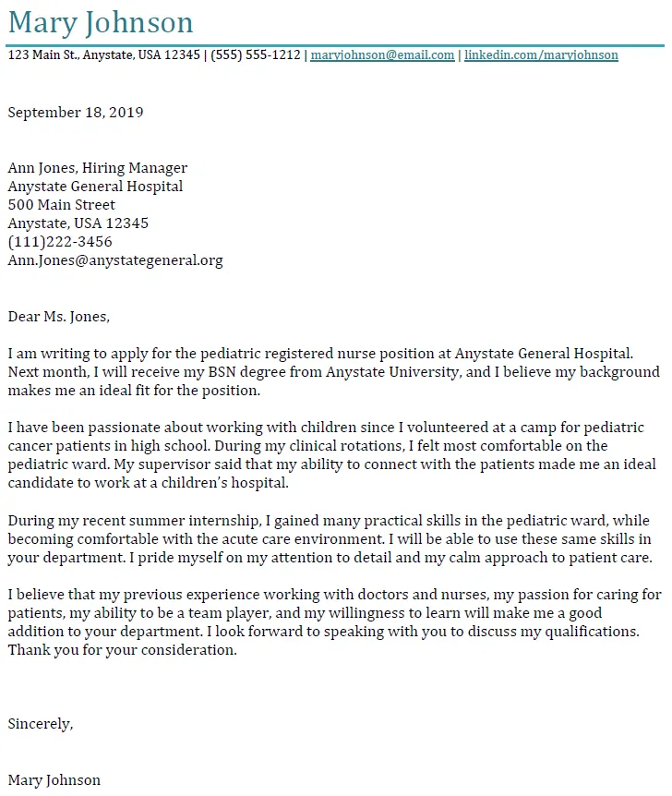
Task: Click the Anystate General Hospital recipient line
Action: click(x=95, y=187)
